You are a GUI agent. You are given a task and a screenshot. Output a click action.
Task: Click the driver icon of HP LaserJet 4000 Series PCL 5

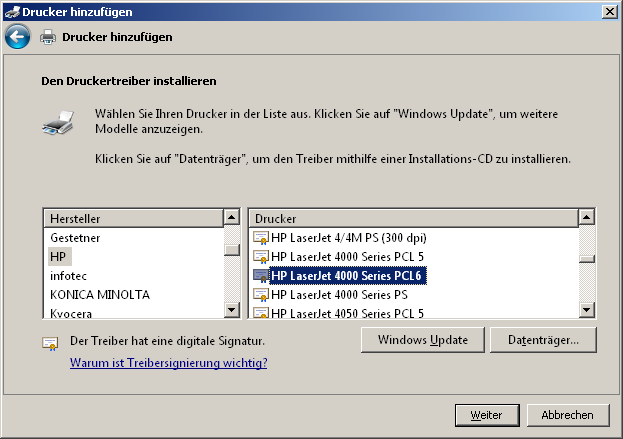261,257
